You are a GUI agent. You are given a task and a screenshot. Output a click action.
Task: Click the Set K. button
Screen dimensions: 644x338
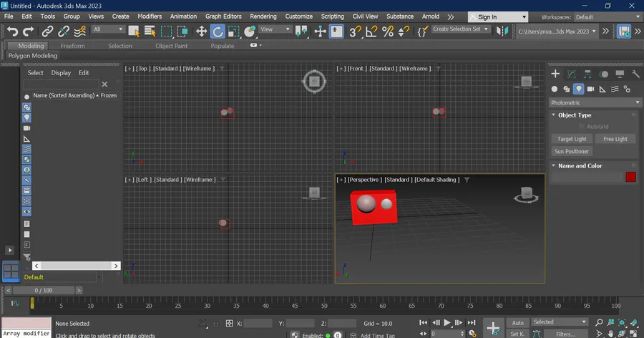(517, 334)
